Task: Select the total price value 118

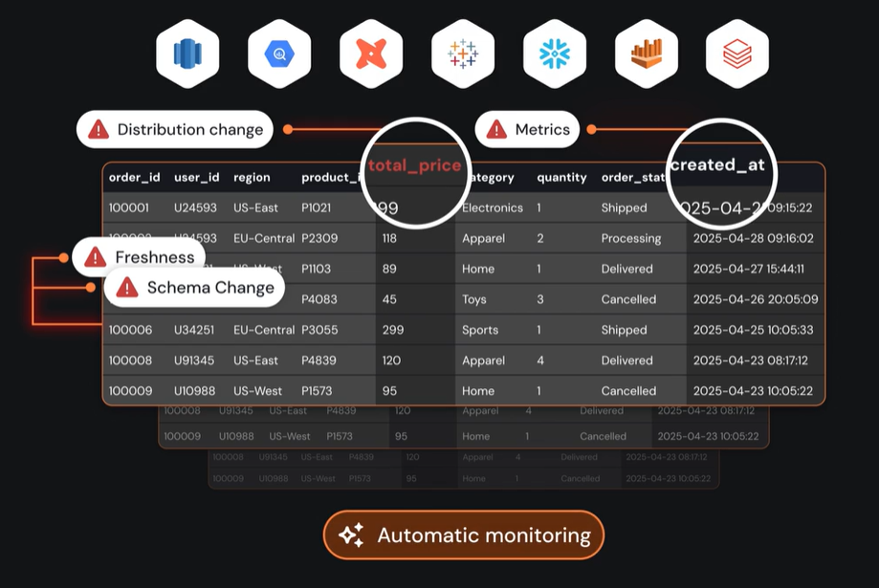Action: (x=389, y=238)
